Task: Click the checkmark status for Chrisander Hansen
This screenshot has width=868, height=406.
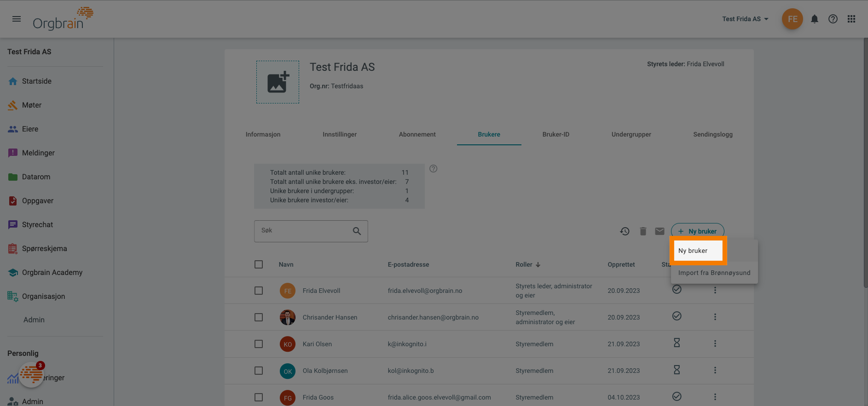Action: 677,316
